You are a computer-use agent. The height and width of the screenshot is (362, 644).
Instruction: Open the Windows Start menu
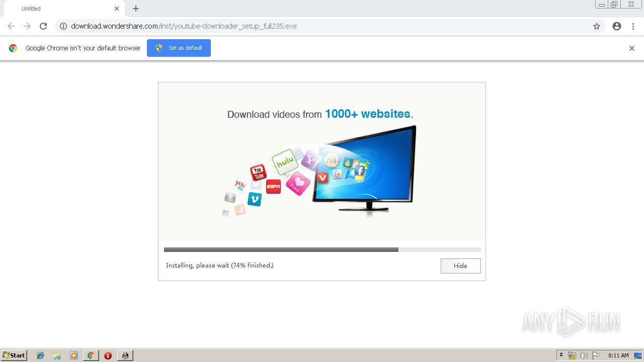click(x=14, y=355)
